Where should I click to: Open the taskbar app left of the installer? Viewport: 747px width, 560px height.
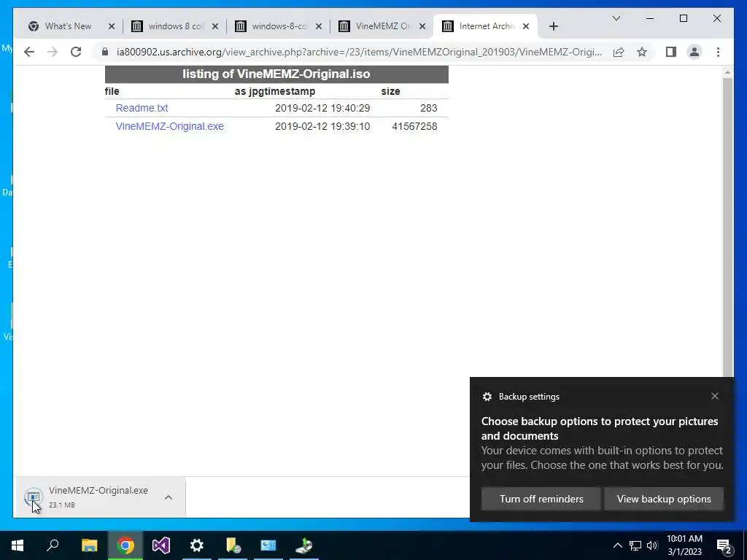[x=268, y=545]
